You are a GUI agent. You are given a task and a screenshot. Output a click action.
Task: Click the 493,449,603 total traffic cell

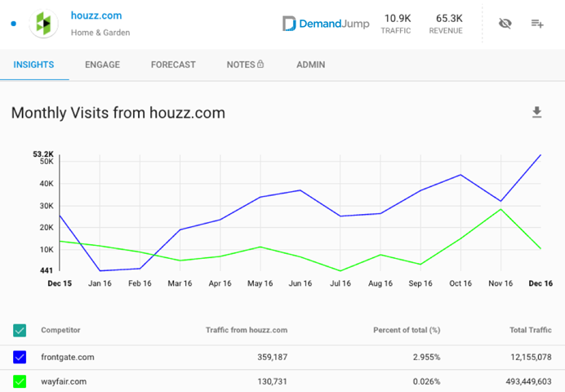(528, 381)
